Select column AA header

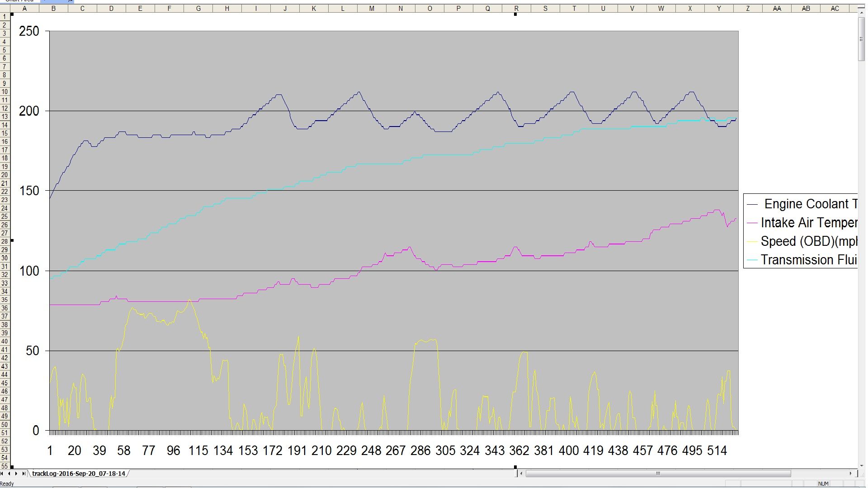[777, 8]
